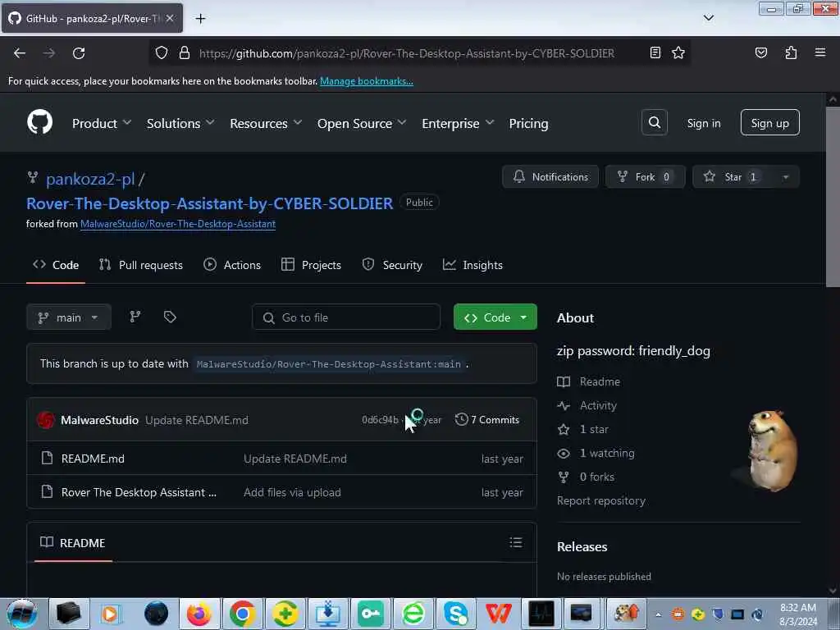
Task: Open the 1 star stargazers link
Action: click(583, 429)
